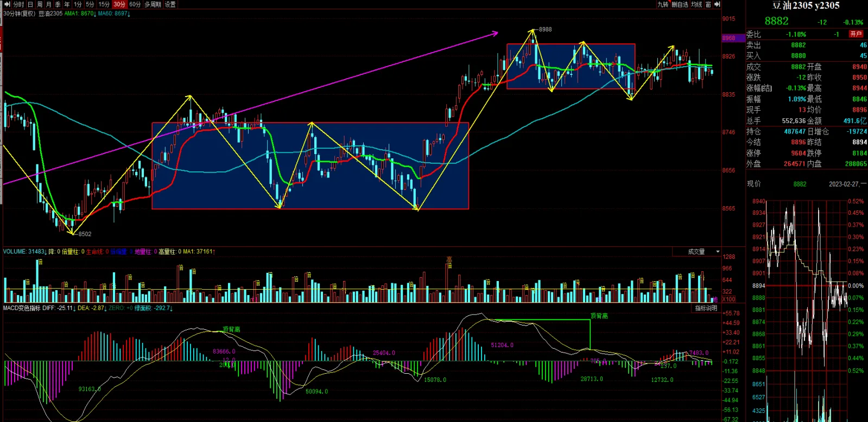Image resolution: width=868 pixels, height=422 pixels.
Task: Click the panel toggle arrow icon at top-right of chart
Action: [x=717, y=4]
